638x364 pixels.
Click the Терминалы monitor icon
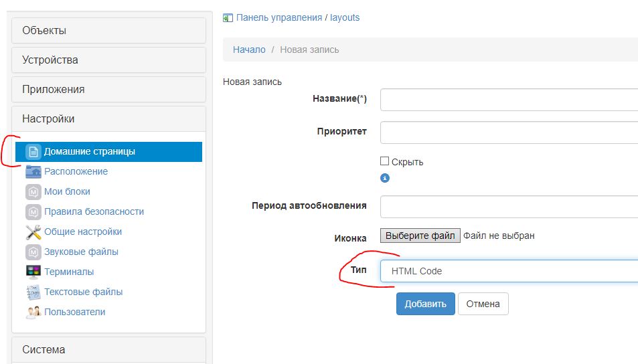click(x=33, y=272)
